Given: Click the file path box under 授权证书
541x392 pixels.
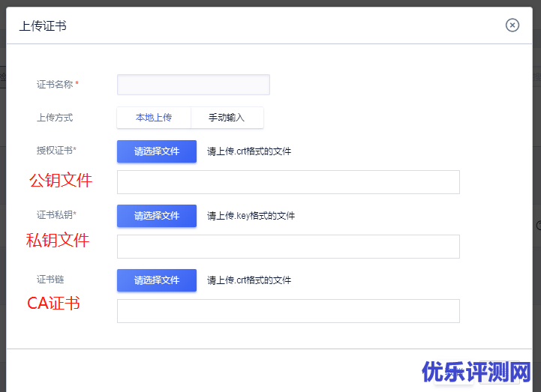Looking at the screenshot, I should click(288, 182).
